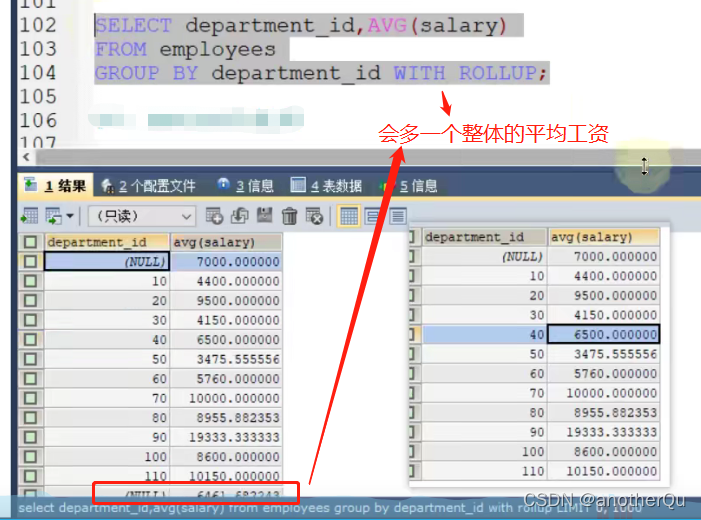Check the row for department 60

tap(30, 379)
